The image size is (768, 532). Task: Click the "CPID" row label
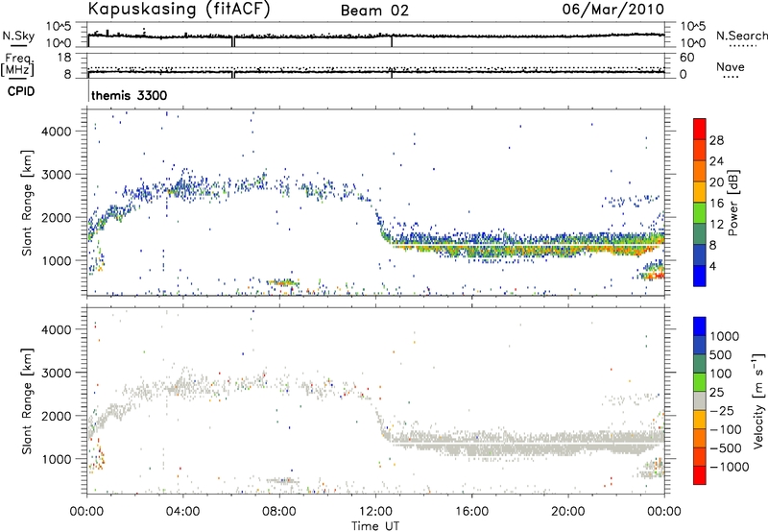(x=21, y=91)
